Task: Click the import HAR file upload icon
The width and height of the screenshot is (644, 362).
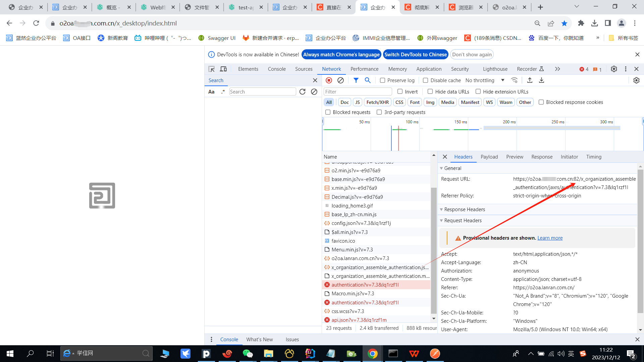Action: click(530, 80)
